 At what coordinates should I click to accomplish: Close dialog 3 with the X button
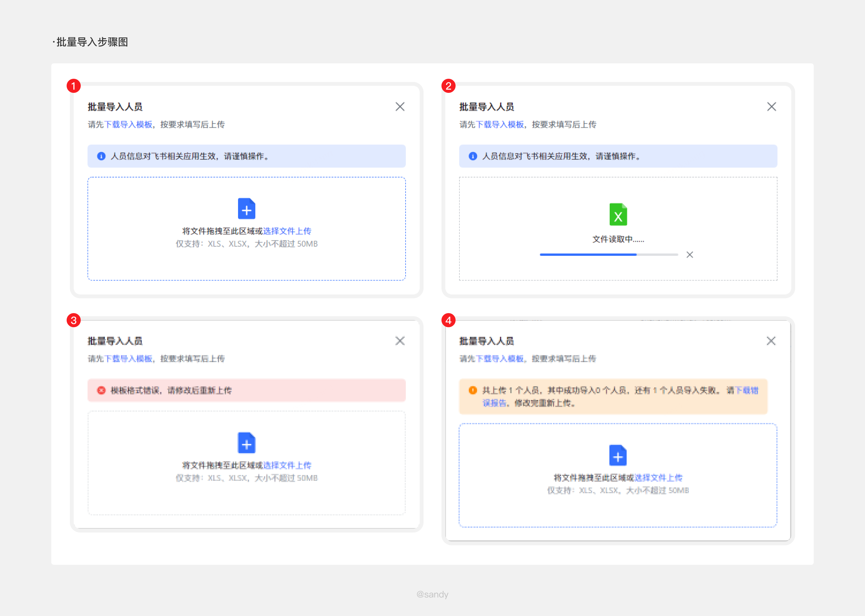coord(400,341)
